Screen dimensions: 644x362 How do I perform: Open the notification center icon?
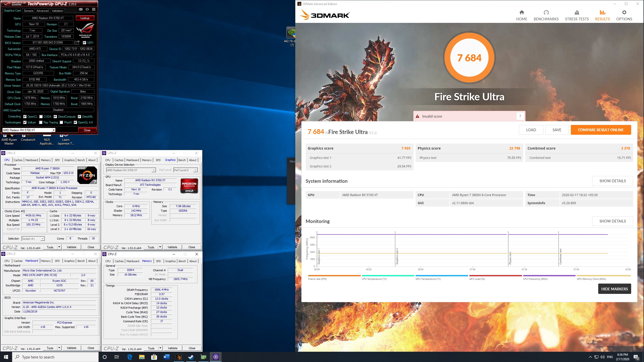pos(636,357)
